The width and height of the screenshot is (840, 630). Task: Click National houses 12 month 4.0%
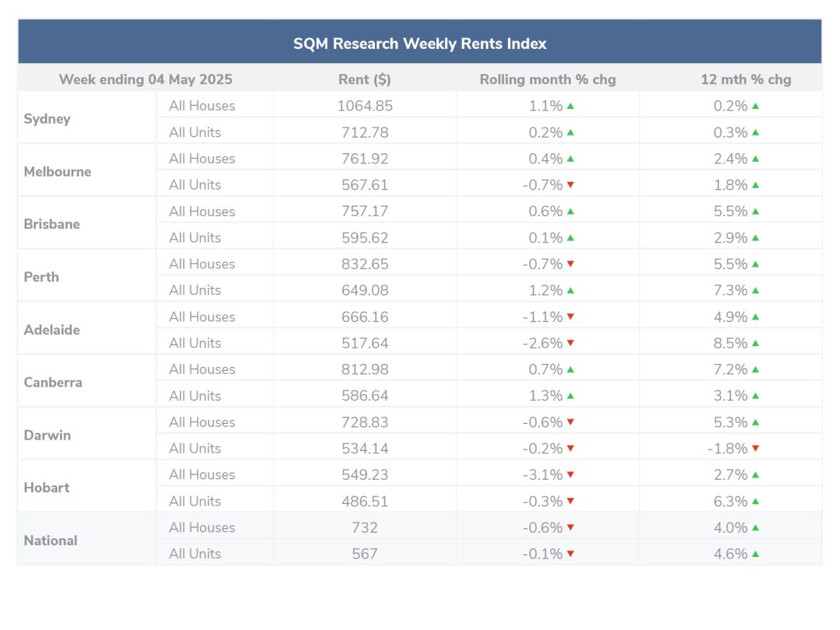tap(730, 527)
